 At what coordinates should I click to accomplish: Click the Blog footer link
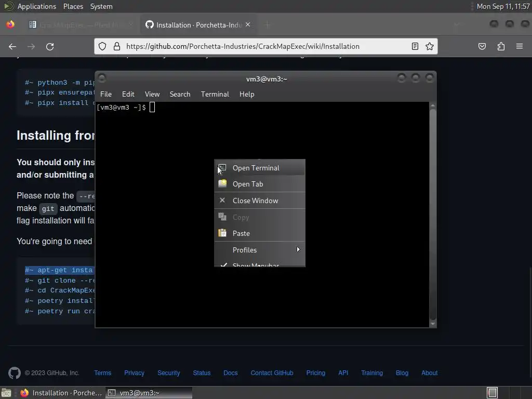point(402,373)
